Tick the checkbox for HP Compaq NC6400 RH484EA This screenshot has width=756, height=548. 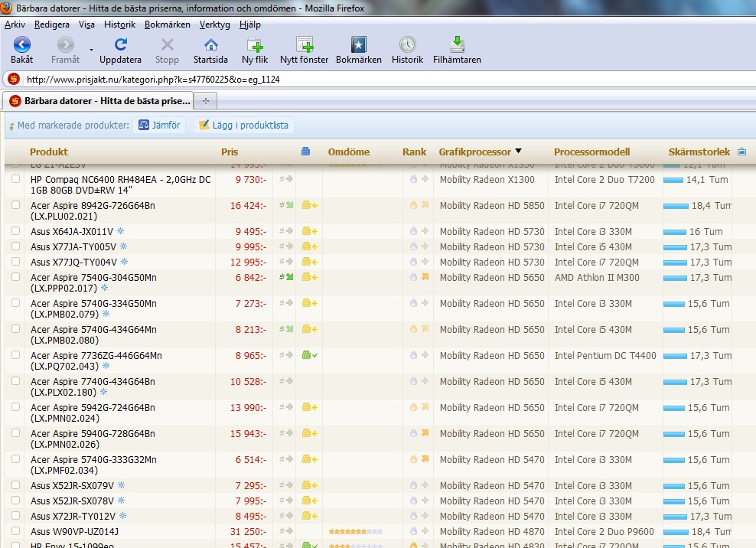tap(16, 179)
